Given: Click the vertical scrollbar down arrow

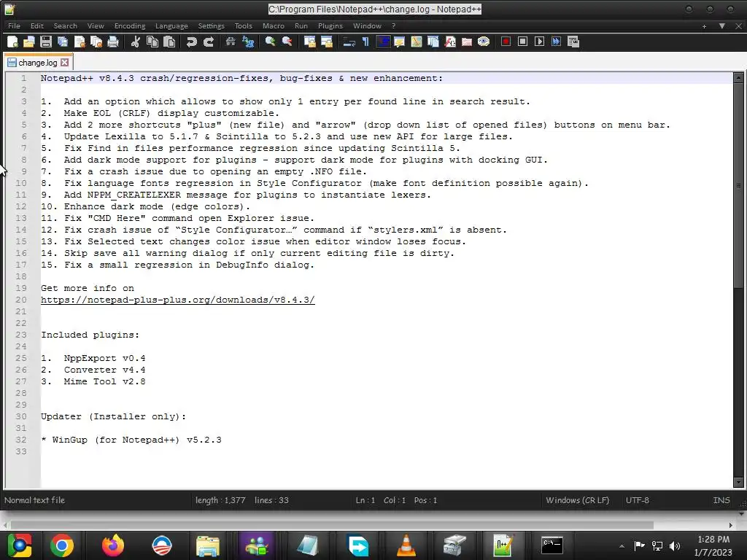Looking at the screenshot, I should 738,483.
